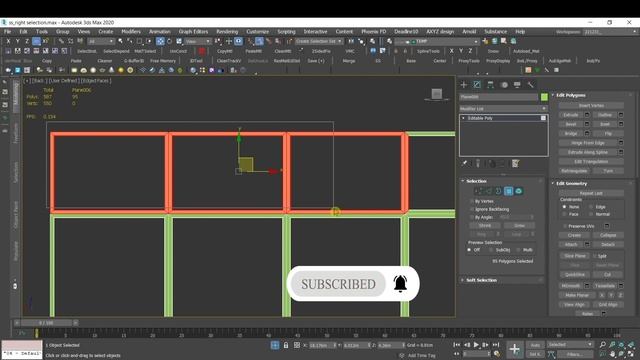Click the Zoom viewport navigation icon
Viewport: 640px width, 360px height.
coord(603,345)
